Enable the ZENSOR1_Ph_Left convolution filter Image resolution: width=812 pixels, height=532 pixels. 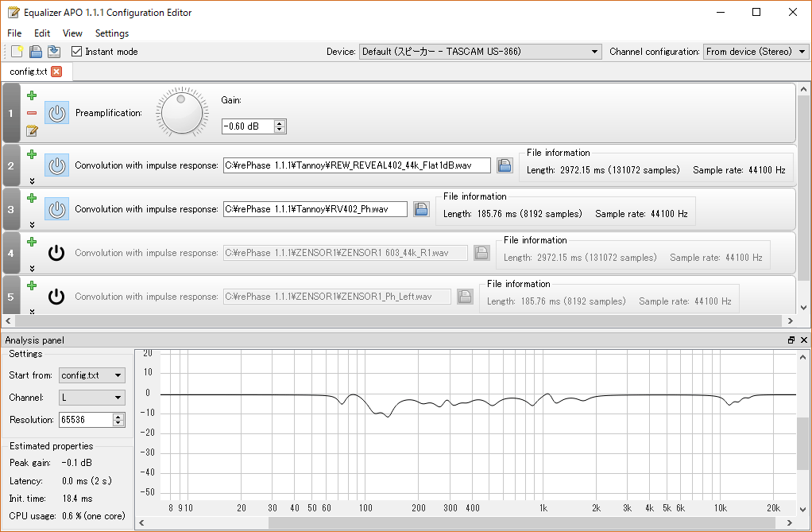point(56,297)
